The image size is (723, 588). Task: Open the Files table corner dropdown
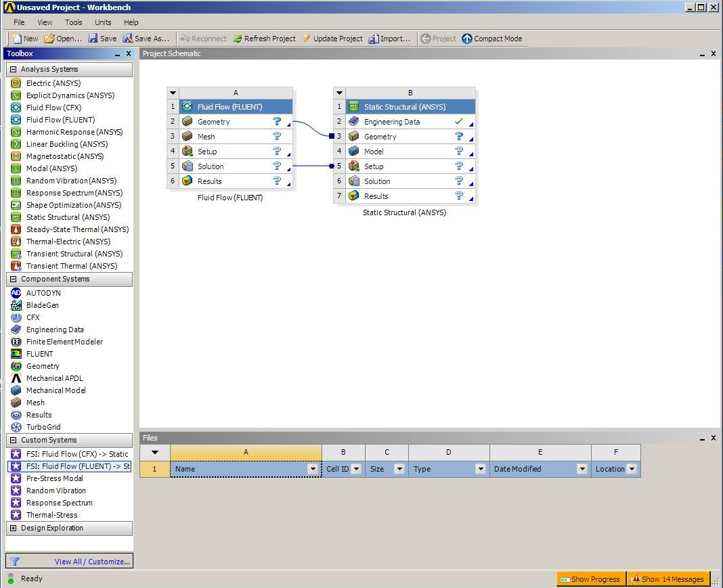coord(155,453)
